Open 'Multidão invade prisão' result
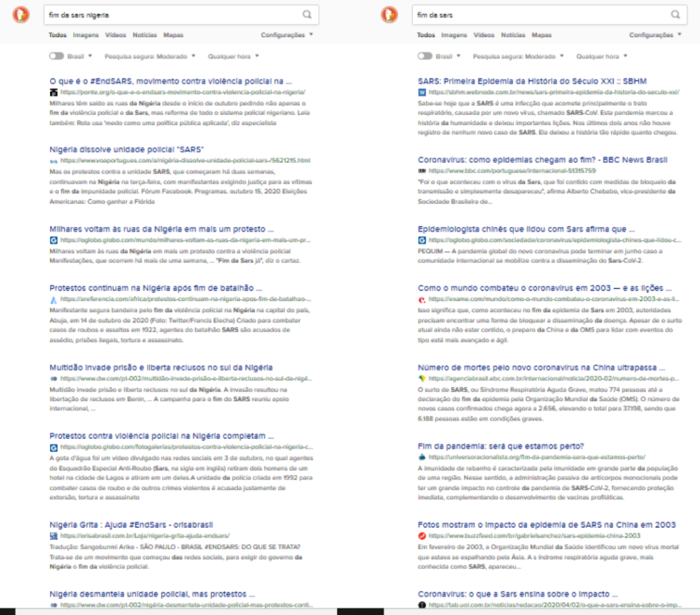This screenshot has height=615, width=700. coord(161,367)
